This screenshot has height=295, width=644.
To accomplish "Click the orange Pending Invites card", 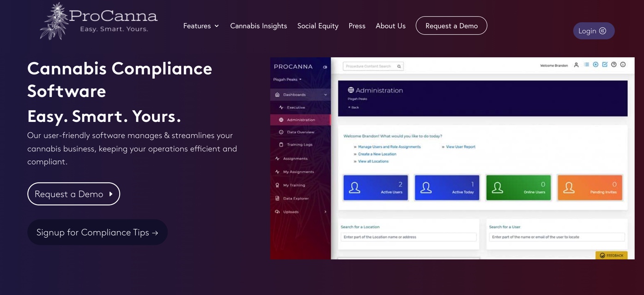I will click(x=590, y=187).
